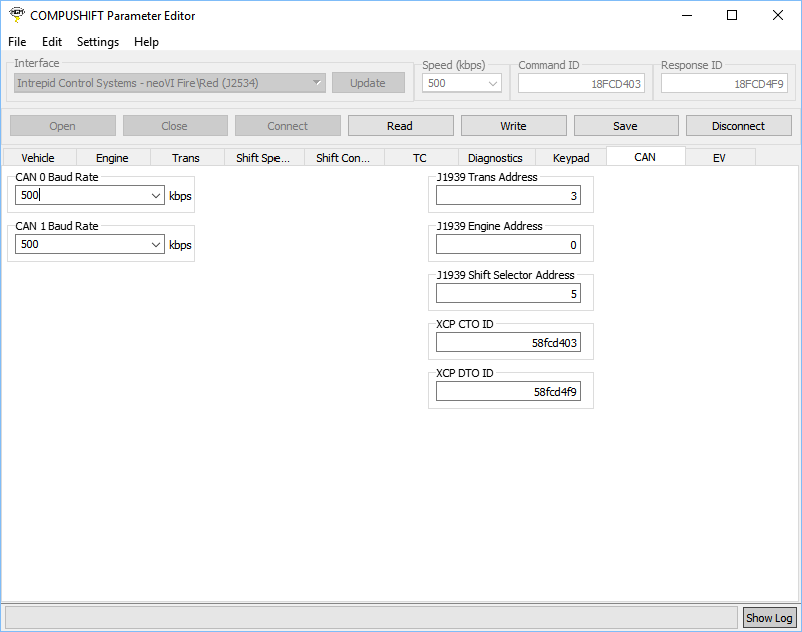Disconnect from the controller
This screenshot has height=632, width=802.
[738, 126]
